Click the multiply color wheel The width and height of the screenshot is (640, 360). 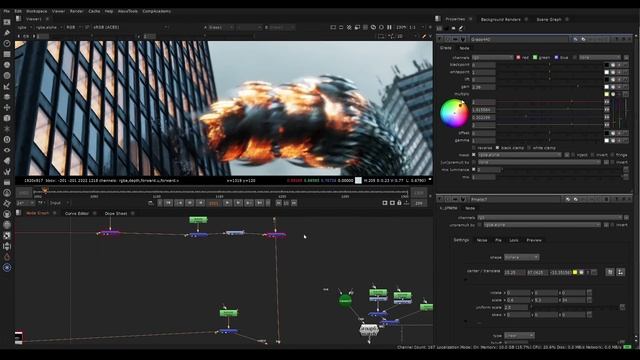point(454,113)
